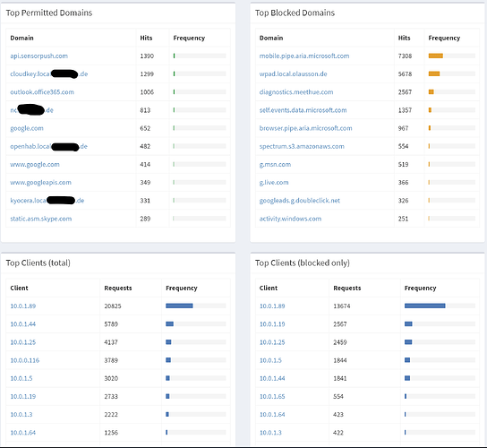Open googleads.g.doubleclick.net blocked domain
Viewport: 487px width, 448px height.
[300, 201]
